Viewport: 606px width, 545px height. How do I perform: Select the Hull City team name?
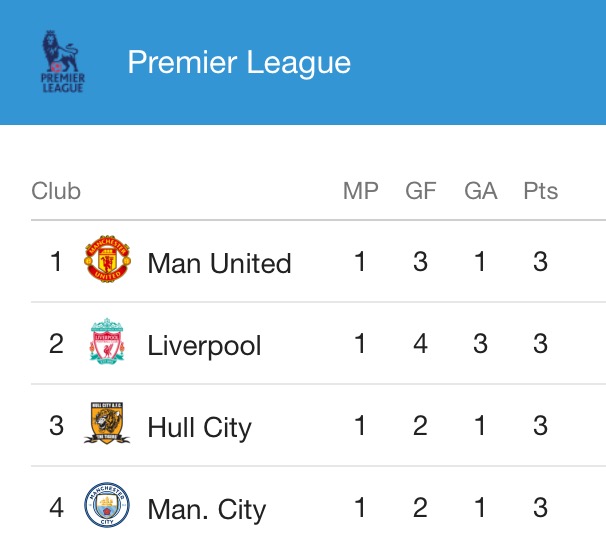[199, 427]
